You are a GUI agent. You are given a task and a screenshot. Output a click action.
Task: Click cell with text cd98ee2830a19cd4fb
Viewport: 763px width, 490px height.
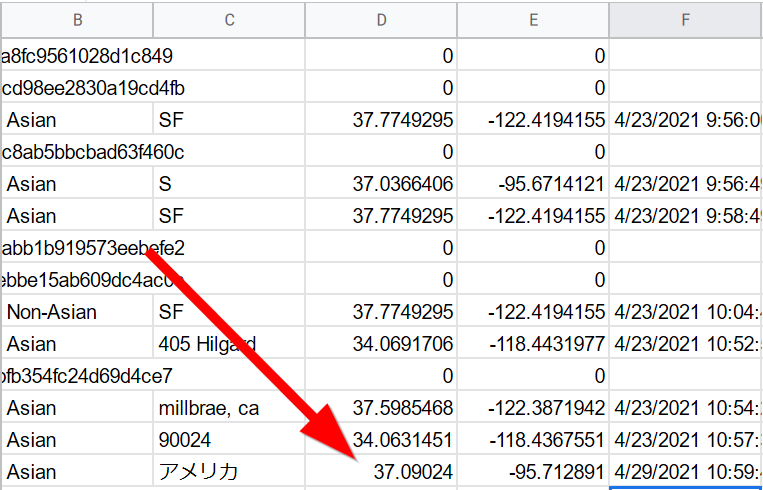93,88
